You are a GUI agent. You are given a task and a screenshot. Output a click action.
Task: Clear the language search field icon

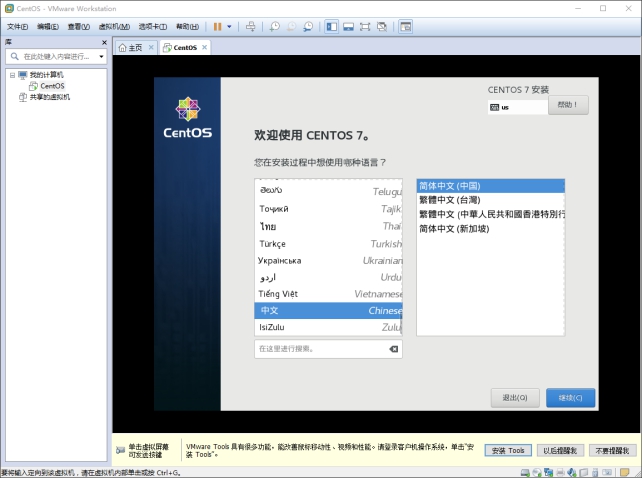(393, 349)
